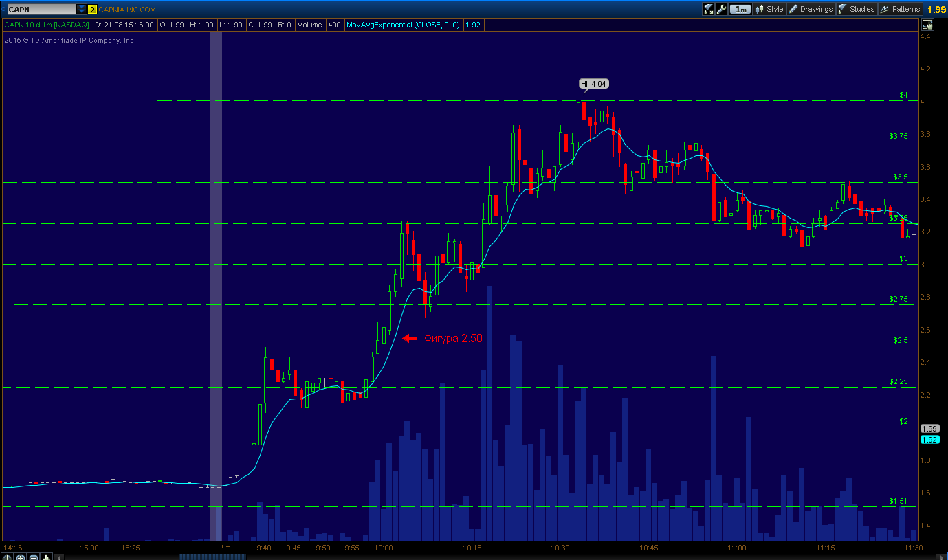Click the zoom out magnifier icon
The height and width of the screenshot is (560, 948).
pos(34,557)
